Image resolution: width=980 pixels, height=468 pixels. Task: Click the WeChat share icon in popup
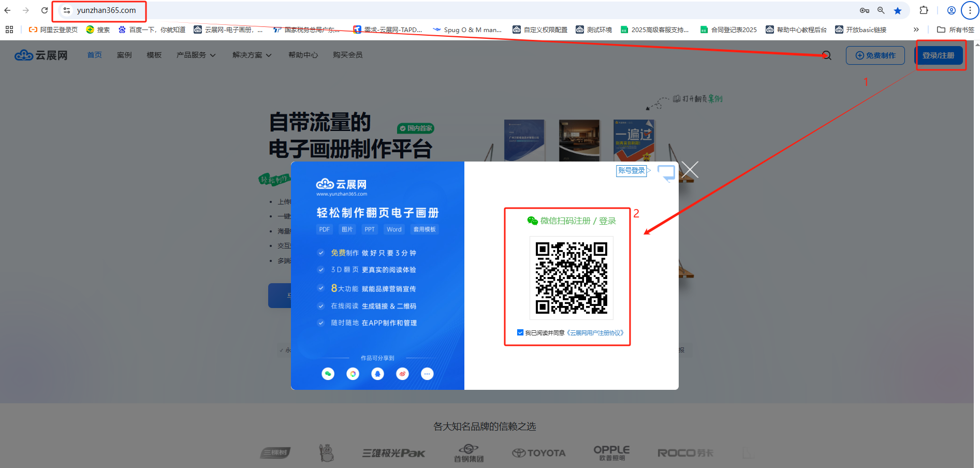click(328, 374)
